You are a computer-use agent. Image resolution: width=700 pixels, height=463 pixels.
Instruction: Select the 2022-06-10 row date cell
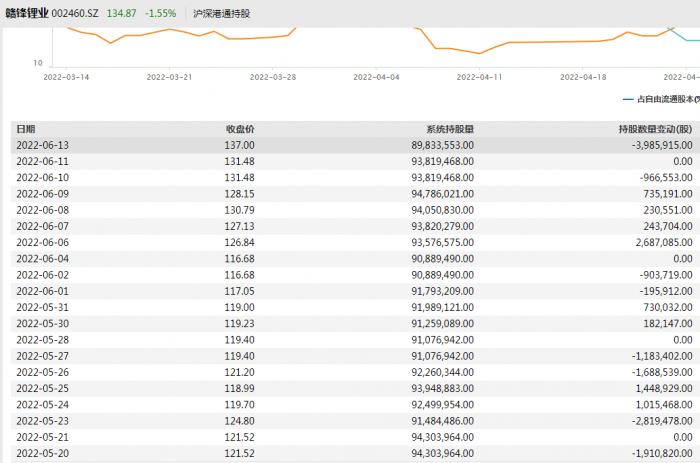click(x=43, y=177)
